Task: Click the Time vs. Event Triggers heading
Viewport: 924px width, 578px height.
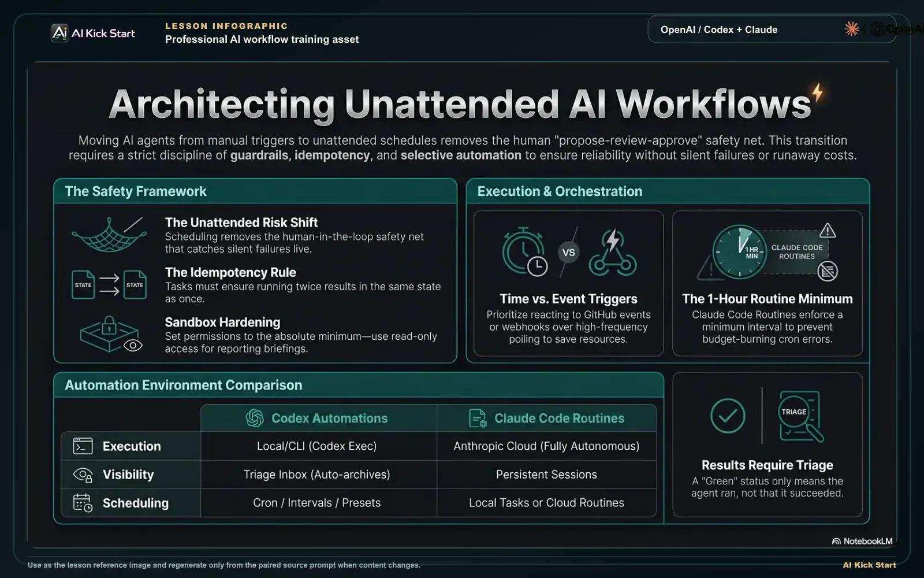Action: click(569, 299)
